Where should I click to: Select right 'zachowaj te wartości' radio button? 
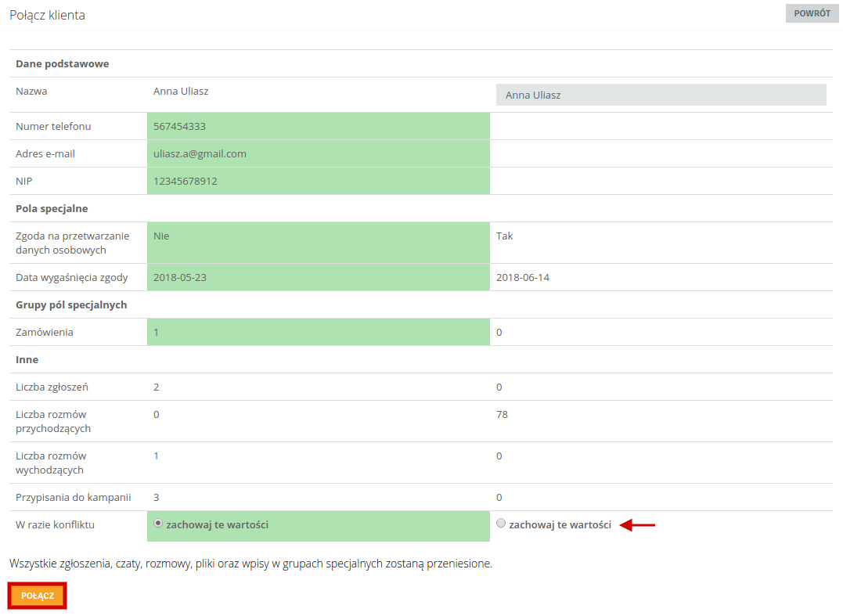(501, 523)
